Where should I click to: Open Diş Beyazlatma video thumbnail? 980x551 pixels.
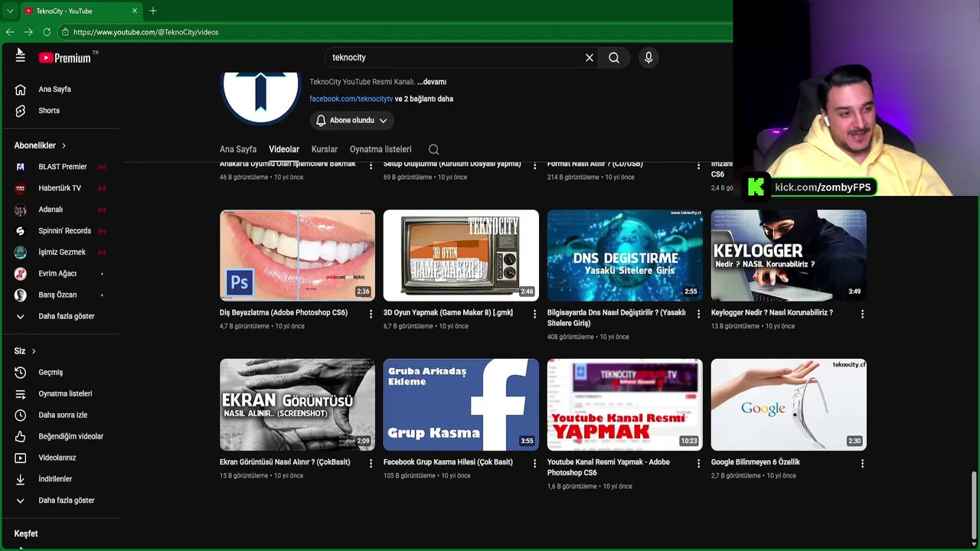[297, 255]
